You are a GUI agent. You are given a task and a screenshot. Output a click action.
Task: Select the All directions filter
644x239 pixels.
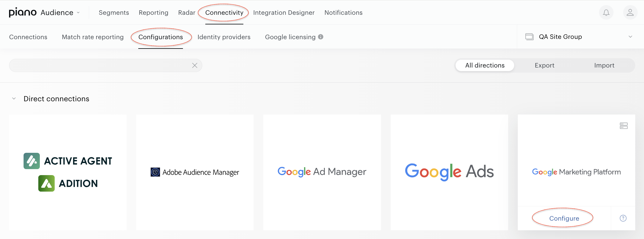(485, 65)
